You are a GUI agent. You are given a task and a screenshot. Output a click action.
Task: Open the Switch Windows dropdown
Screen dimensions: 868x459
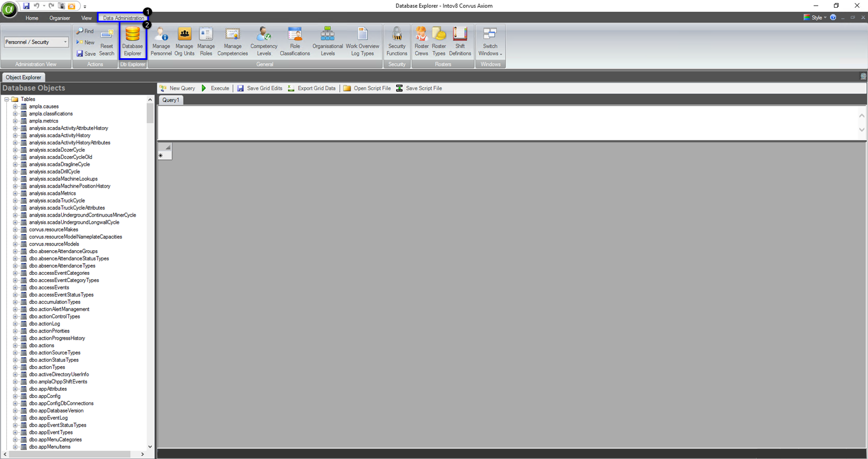490,41
